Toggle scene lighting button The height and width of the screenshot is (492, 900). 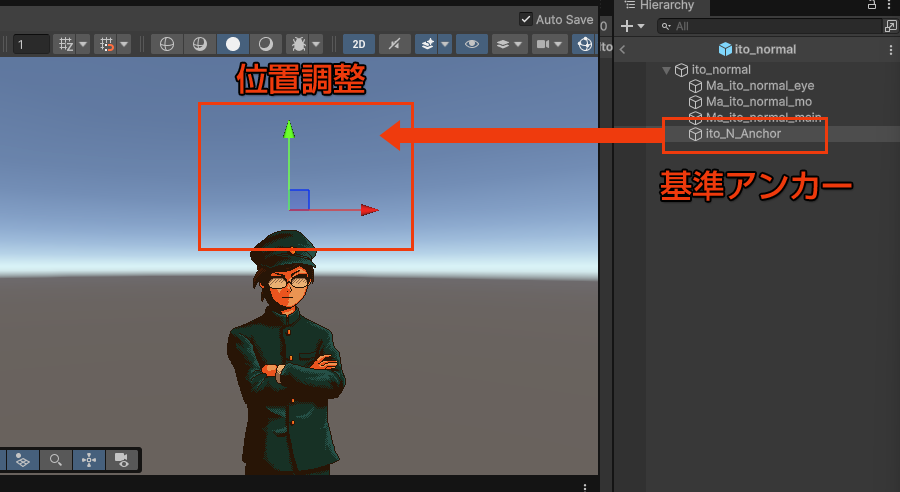(x=394, y=44)
